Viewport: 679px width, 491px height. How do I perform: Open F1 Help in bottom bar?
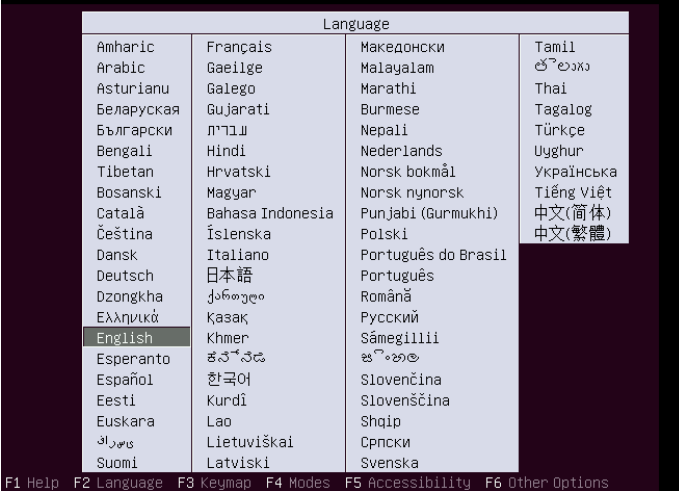(x=31, y=483)
